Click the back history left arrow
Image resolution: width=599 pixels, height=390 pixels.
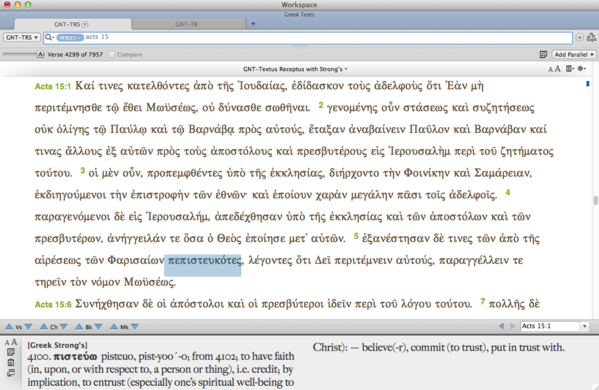[501, 326]
